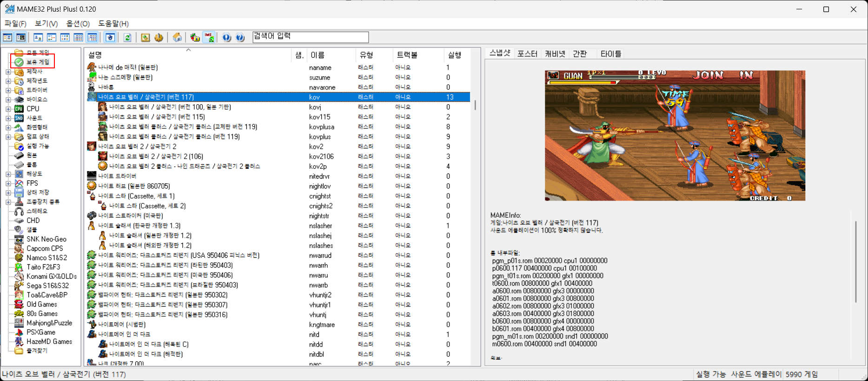Click the green CPU chip icon
868x381 pixels.
[x=19, y=109]
